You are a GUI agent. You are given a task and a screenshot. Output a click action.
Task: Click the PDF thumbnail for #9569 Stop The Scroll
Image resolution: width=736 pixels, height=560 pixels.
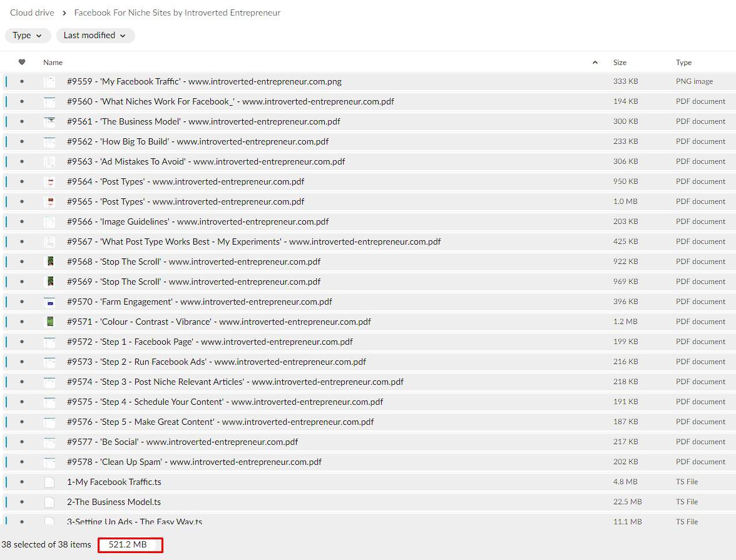click(49, 282)
